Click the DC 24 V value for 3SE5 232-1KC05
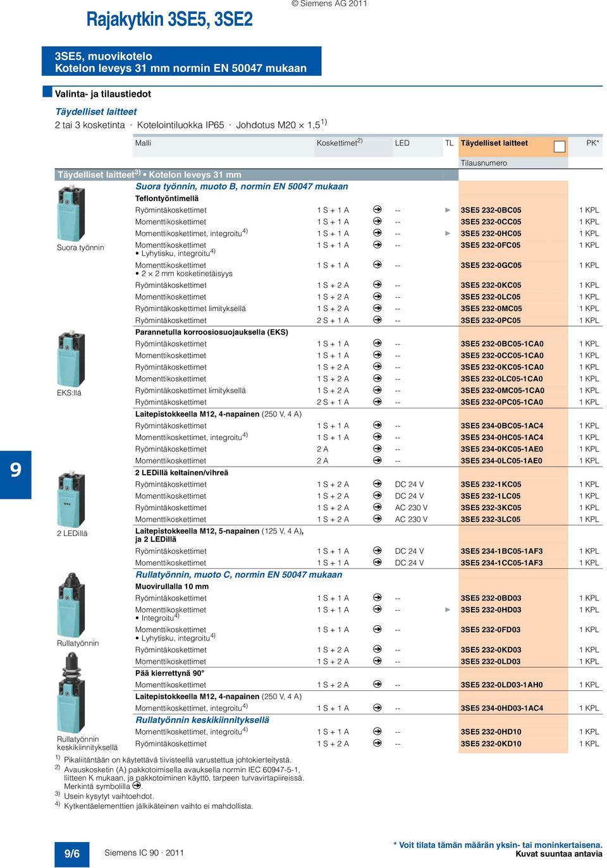 tap(409, 484)
